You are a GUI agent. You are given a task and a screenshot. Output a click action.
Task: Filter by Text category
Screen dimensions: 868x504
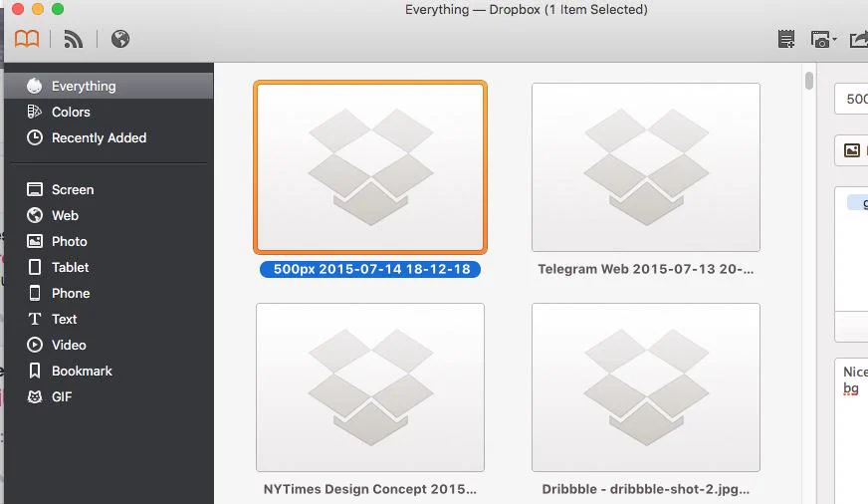click(x=108, y=319)
